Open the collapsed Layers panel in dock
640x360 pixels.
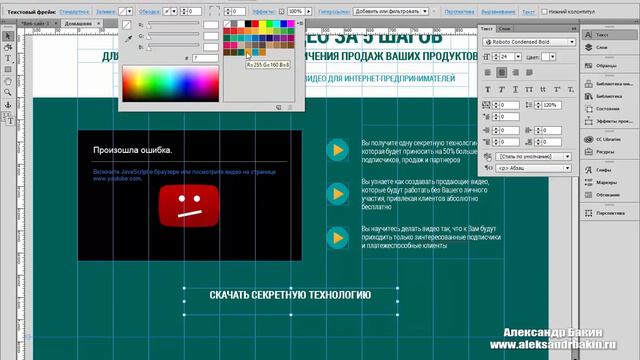pyautogui.click(x=608, y=47)
